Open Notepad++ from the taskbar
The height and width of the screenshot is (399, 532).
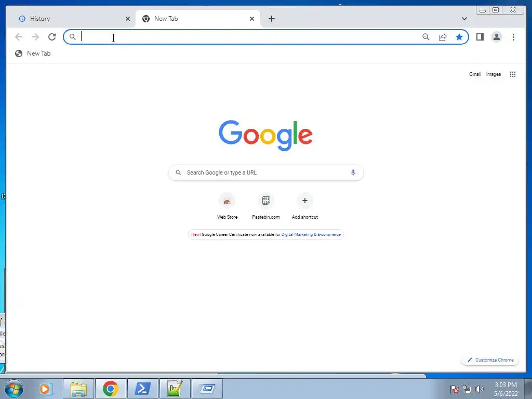click(175, 389)
